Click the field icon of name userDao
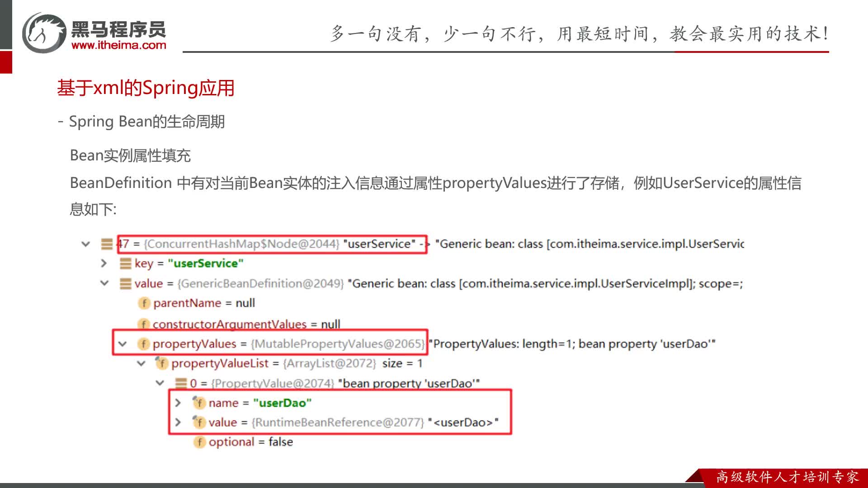 pos(199,402)
